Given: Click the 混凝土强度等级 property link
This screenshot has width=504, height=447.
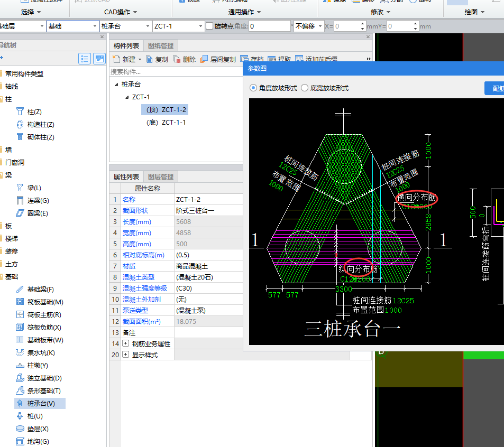Looking at the screenshot, I should pos(145,288).
